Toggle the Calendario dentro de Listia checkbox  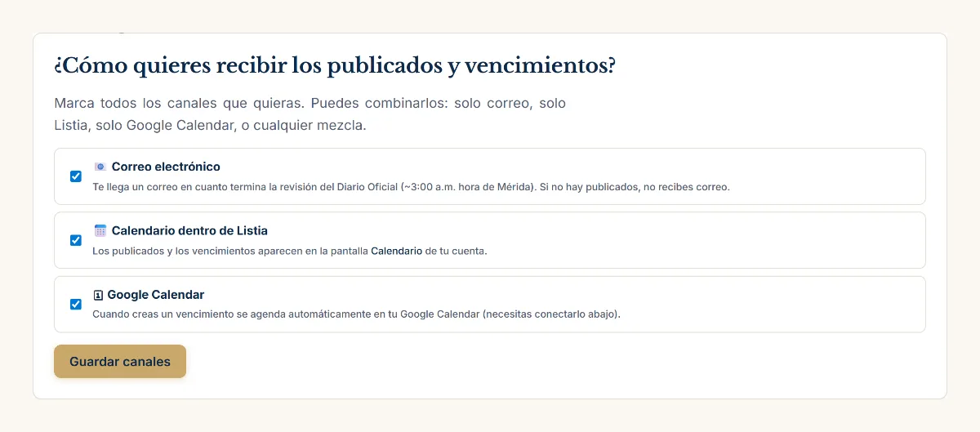click(76, 240)
